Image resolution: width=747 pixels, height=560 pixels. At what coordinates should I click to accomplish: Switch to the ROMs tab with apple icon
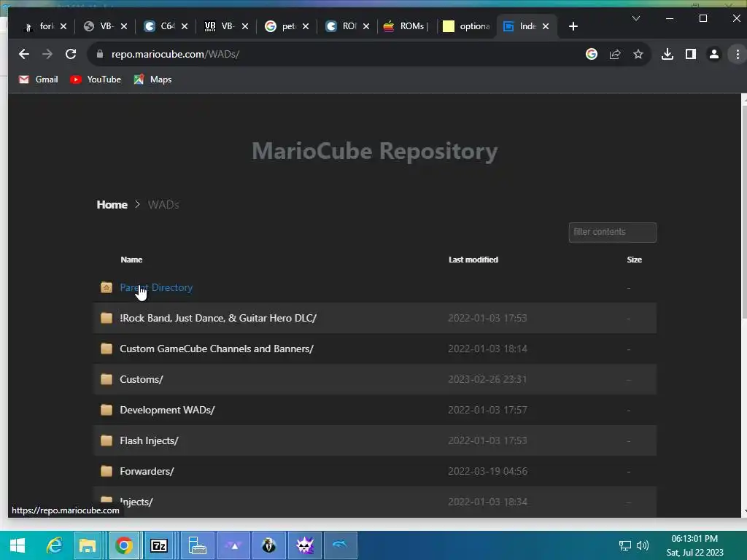(406, 26)
